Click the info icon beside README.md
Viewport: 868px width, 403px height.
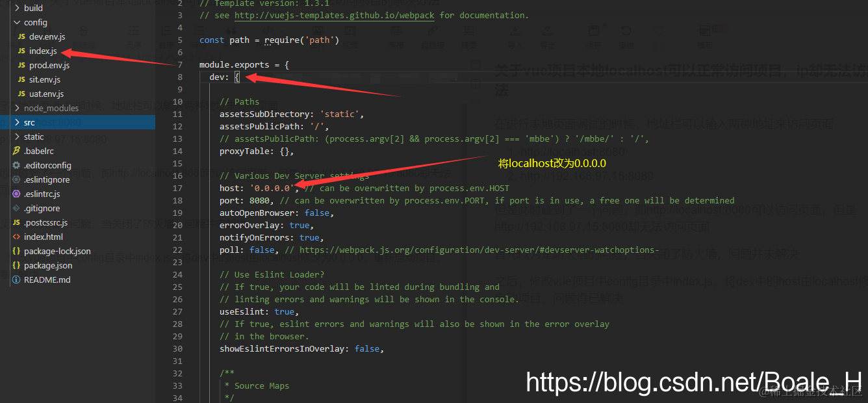click(17, 280)
